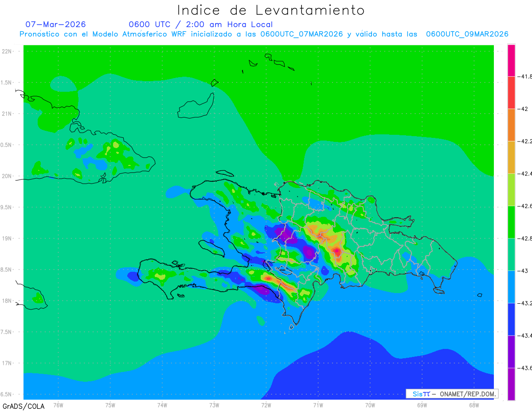Click the "18N" latitude label
This screenshot has height=411, width=532.
coord(8,301)
